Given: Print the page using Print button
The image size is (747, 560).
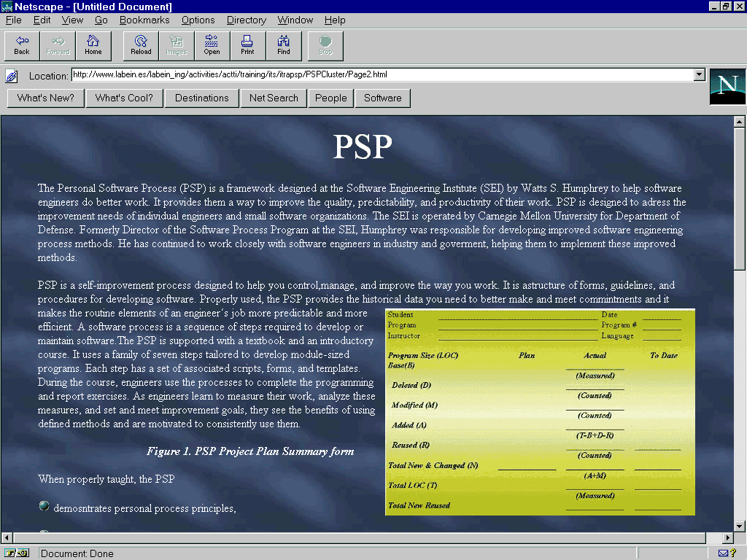Looking at the screenshot, I should 248,46.
